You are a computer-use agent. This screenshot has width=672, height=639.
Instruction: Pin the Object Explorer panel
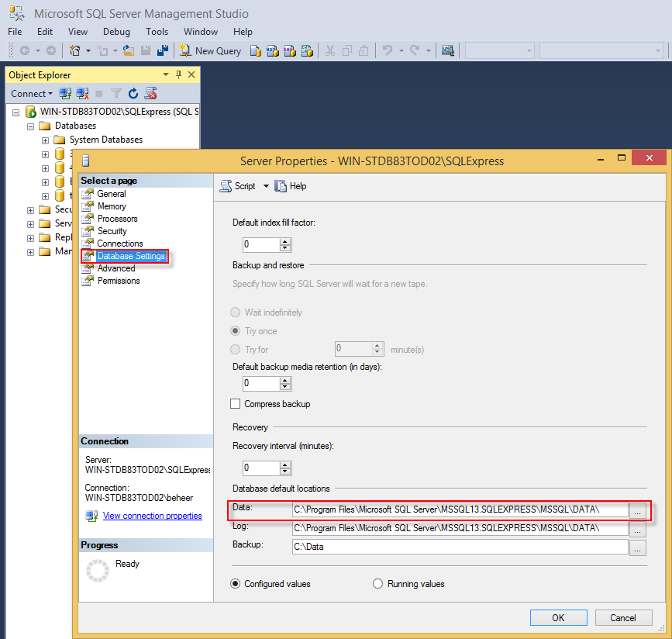(179, 74)
